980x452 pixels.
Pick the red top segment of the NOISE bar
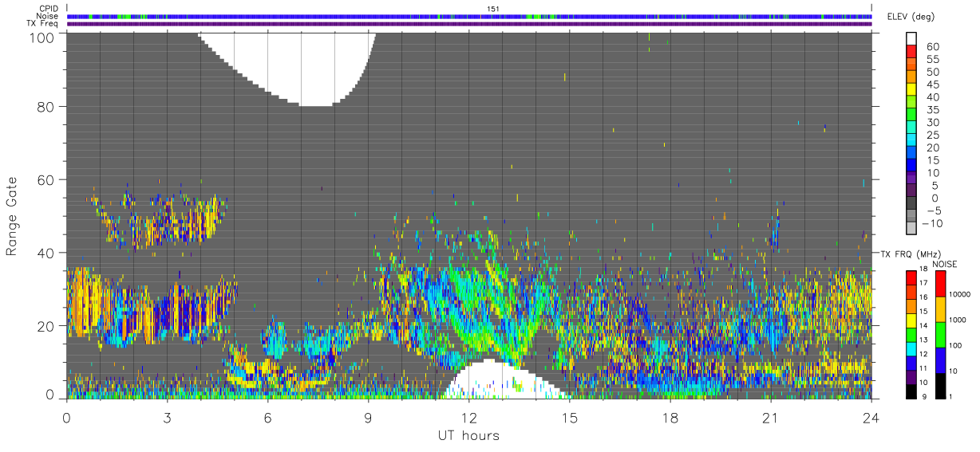click(941, 284)
